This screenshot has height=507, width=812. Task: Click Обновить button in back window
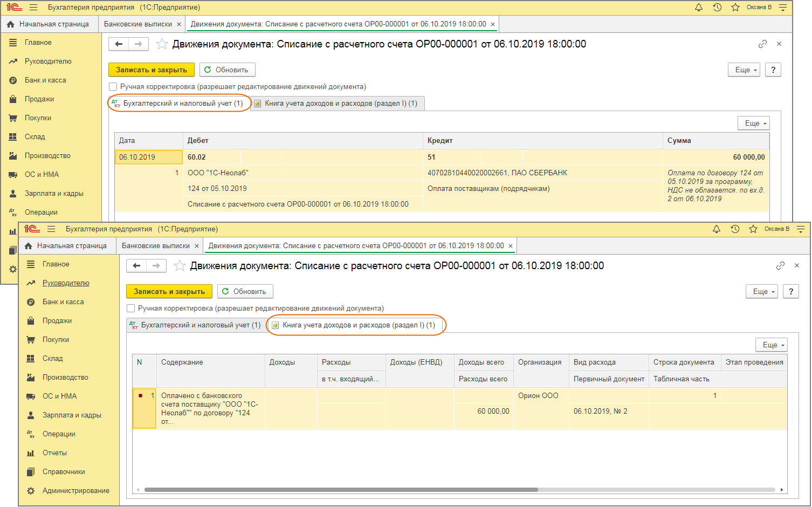tap(227, 70)
